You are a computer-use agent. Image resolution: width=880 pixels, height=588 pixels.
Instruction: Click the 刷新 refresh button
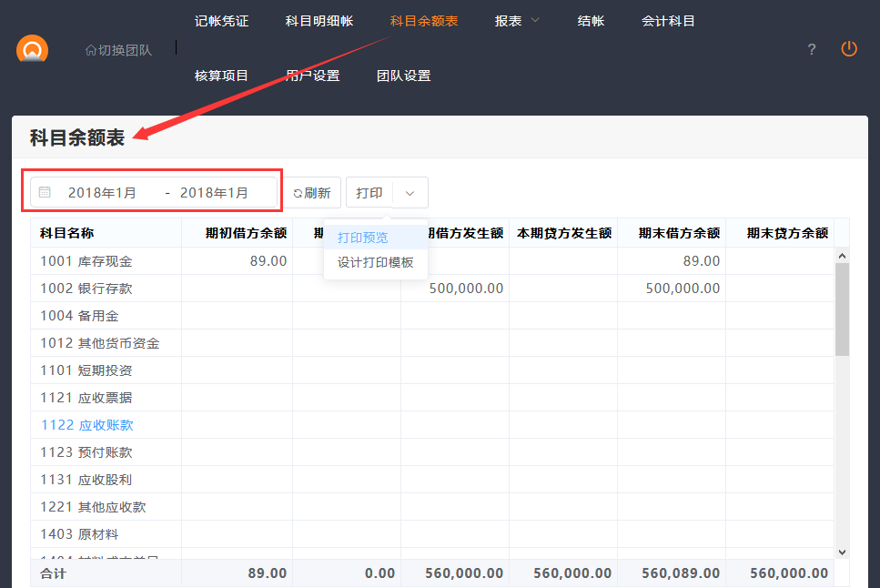pyautogui.click(x=313, y=193)
